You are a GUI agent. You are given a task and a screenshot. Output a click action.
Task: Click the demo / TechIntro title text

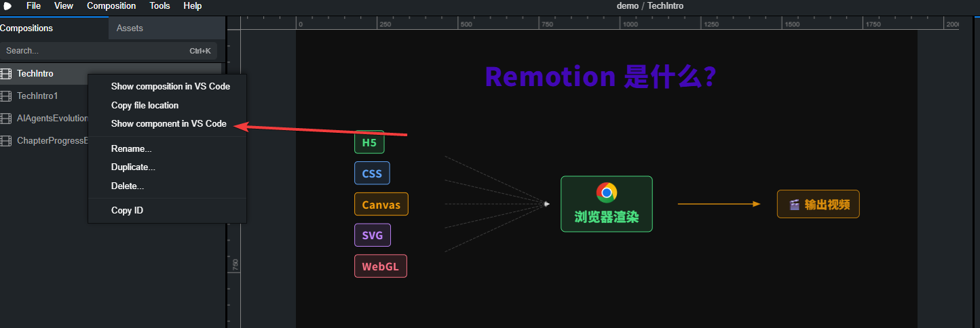click(650, 5)
